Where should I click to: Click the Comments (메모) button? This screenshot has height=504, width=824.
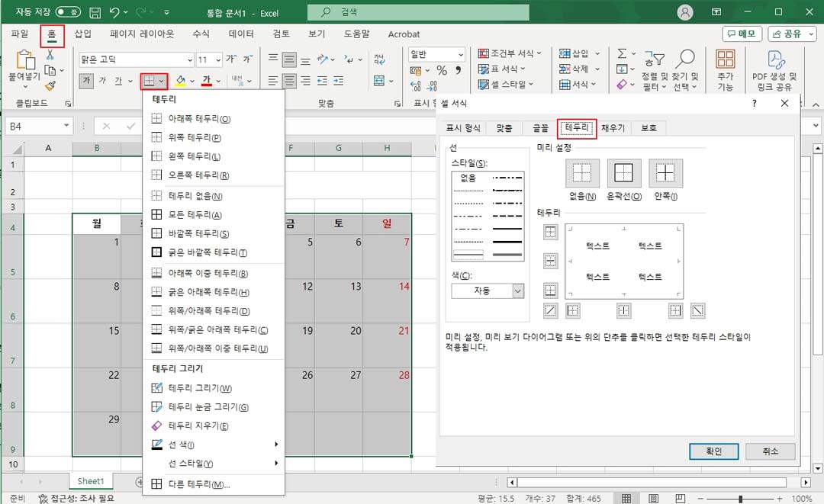click(x=742, y=34)
